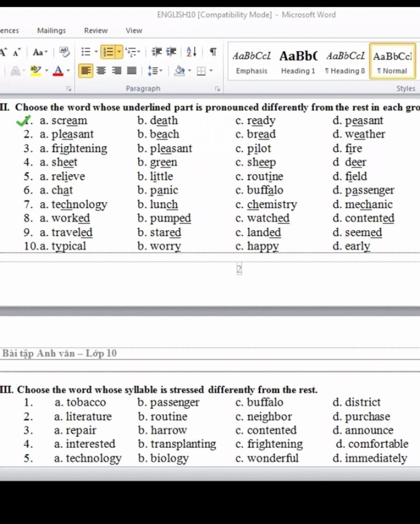420x524 pixels.
Task: Click Increase Indent icon
Action: (171, 52)
